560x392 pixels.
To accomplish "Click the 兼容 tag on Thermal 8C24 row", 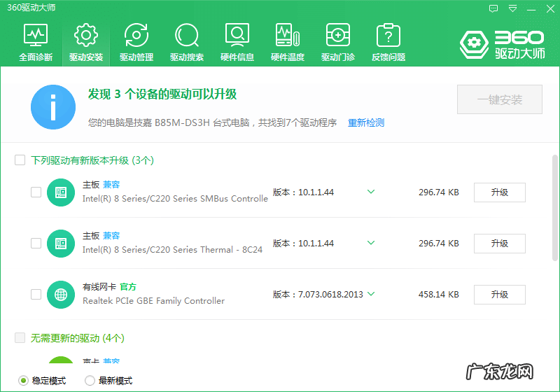I will (111, 236).
